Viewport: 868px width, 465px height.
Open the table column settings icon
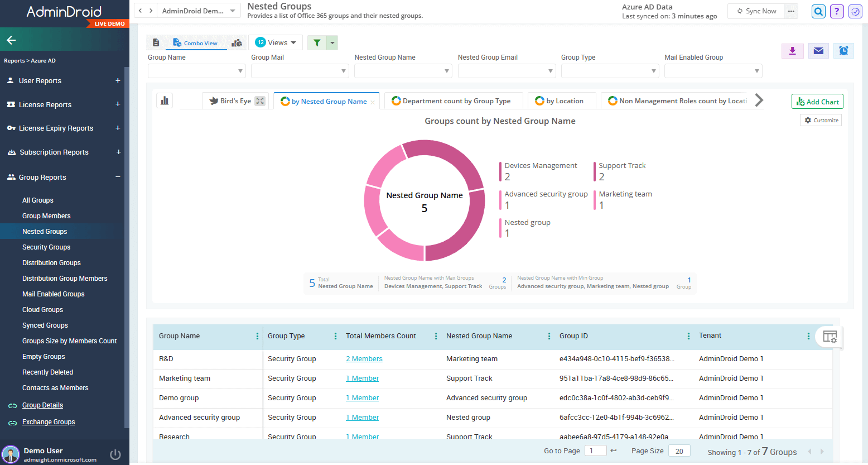(830, 337)
